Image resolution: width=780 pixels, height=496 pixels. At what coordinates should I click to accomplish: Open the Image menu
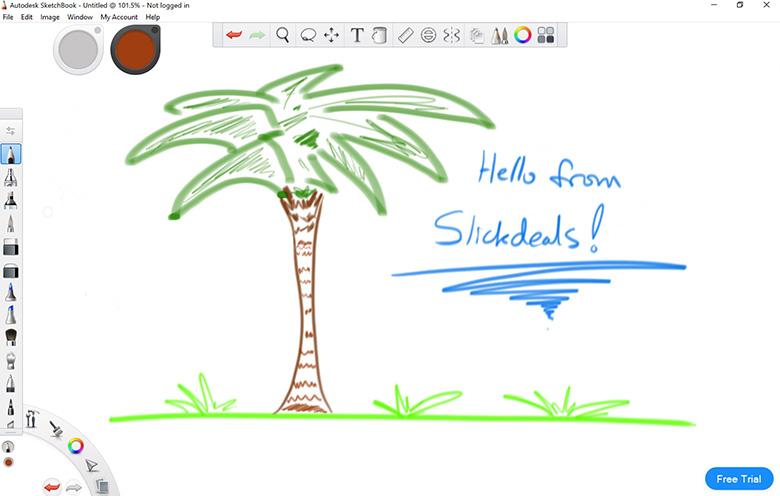point(50,17)
